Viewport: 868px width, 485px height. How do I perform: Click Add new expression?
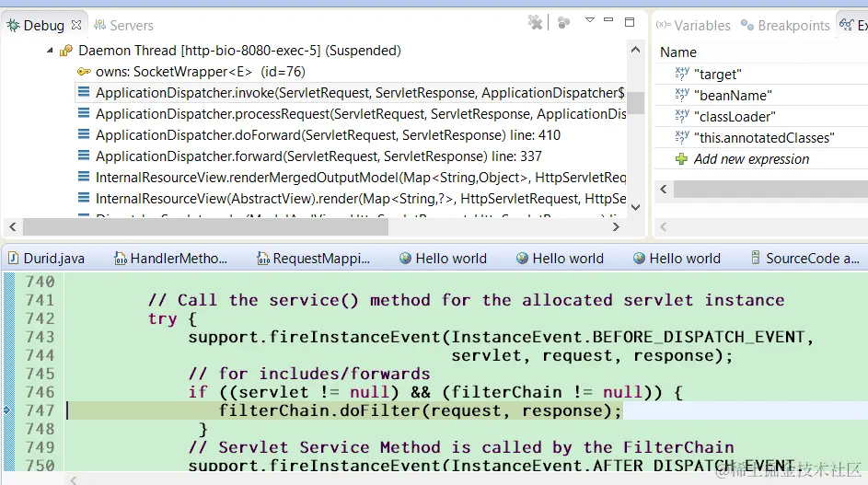(751, 159)
